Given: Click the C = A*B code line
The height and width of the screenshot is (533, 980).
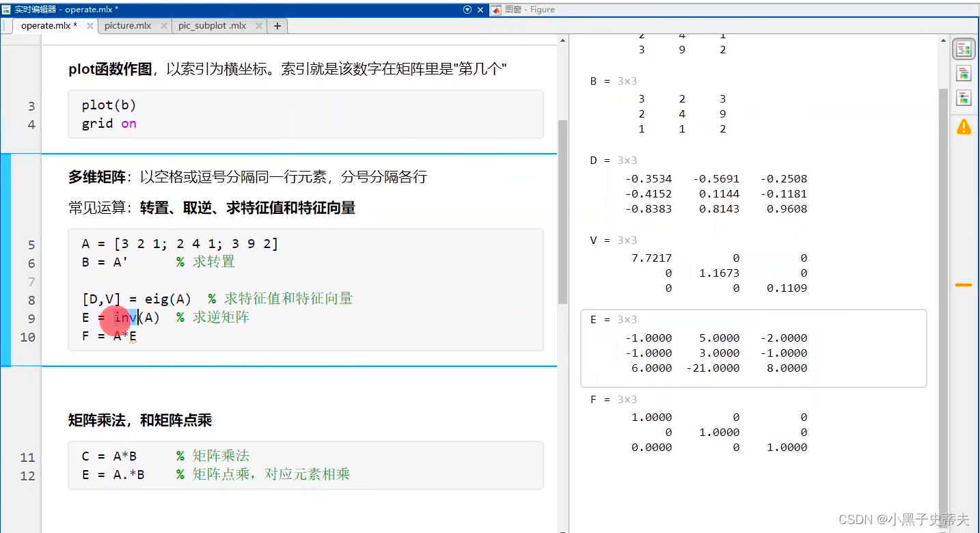Looking at the screenshot, I should click(109, 456).
